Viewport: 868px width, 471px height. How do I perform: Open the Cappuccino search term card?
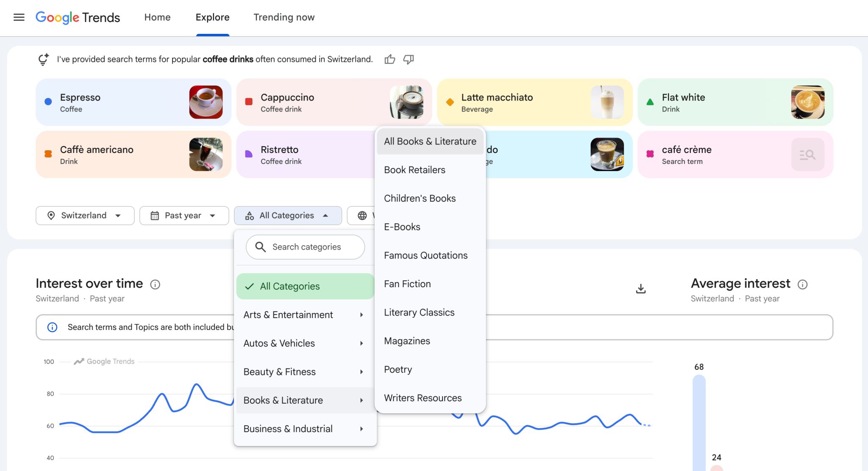click(334, 102)
